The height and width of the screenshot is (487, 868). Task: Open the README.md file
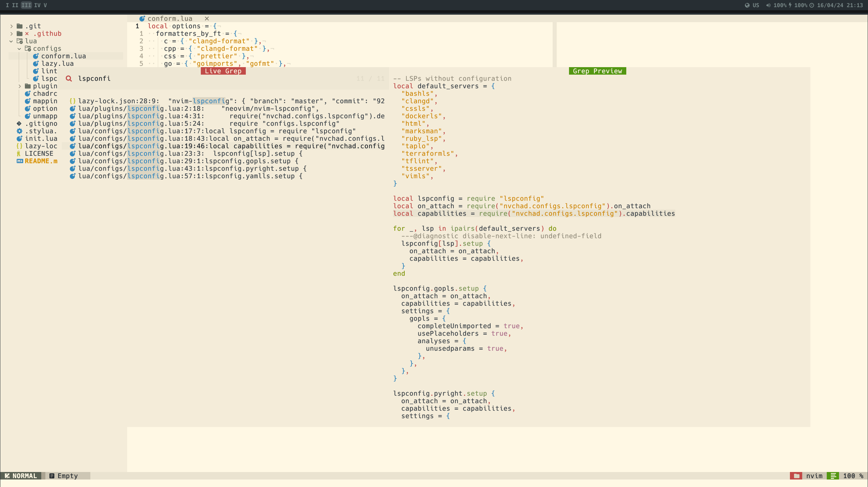tap(41, 161)
